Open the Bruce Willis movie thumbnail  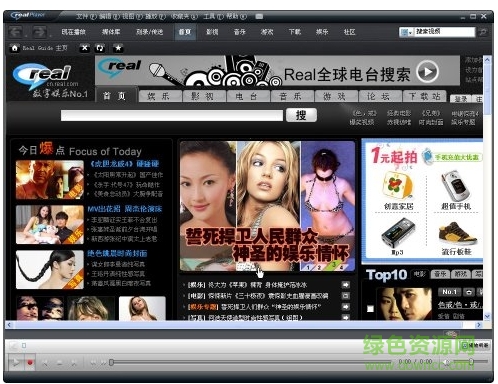[x=50, y=180]
